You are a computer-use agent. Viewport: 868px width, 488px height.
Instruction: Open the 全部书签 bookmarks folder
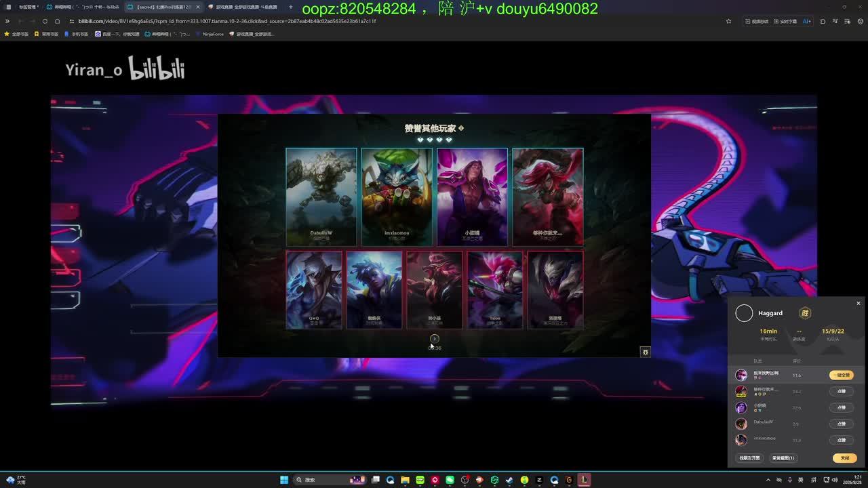click(16, 34)
